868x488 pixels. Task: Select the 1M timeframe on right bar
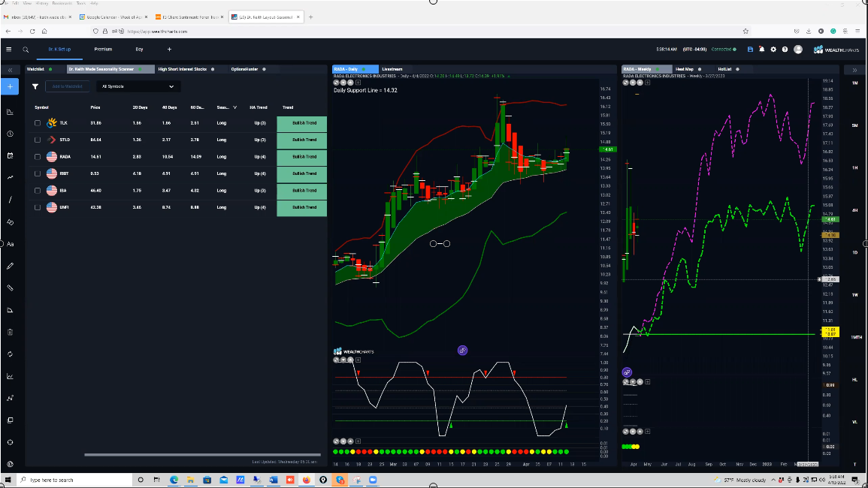[855, 83]
